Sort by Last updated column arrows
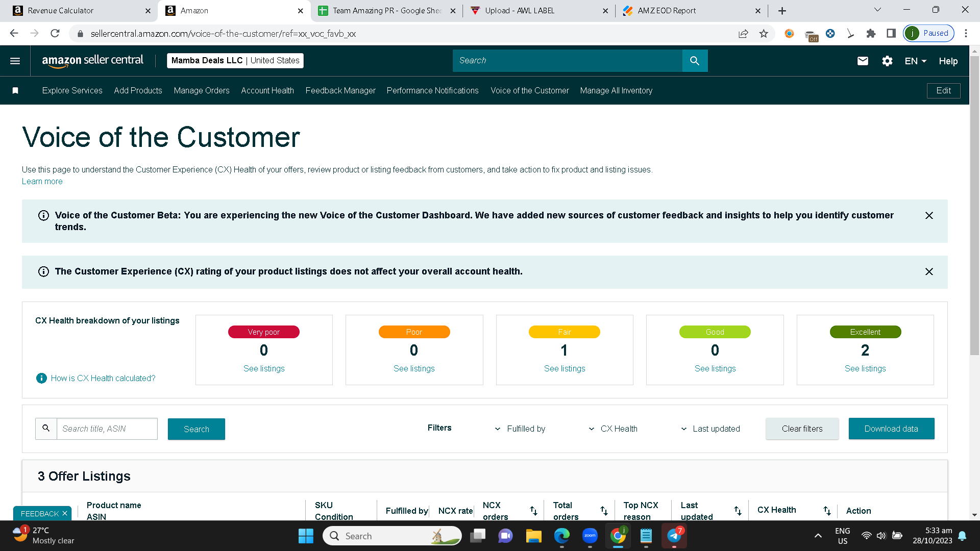The height and width of the screenshot is (551, 980). (x=738, y=511)
